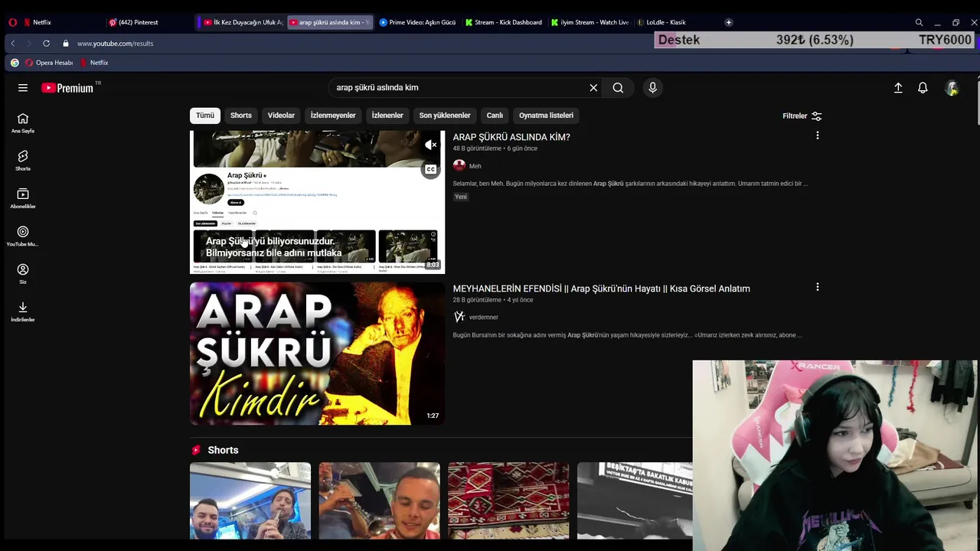980x551 pixels.
Task: Select the İzlenmeyenler filter chip
Action: click(x=333, y=116)
